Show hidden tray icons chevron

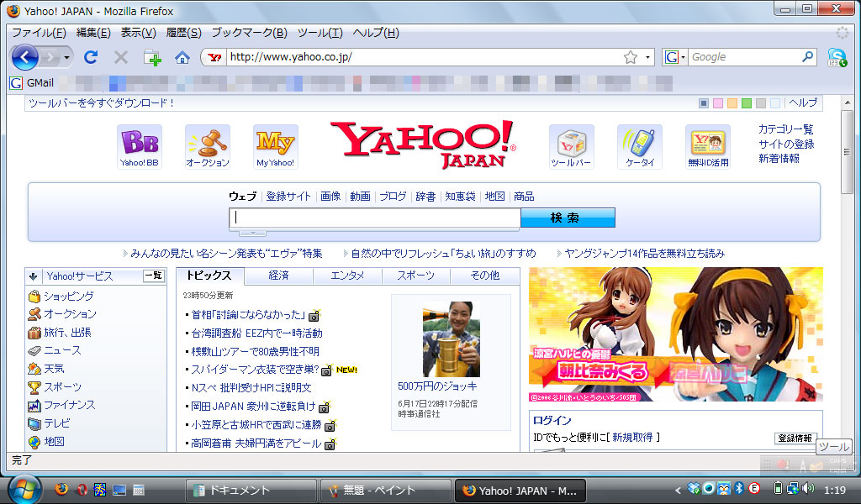pyautogui.click(x=678, y=490)
